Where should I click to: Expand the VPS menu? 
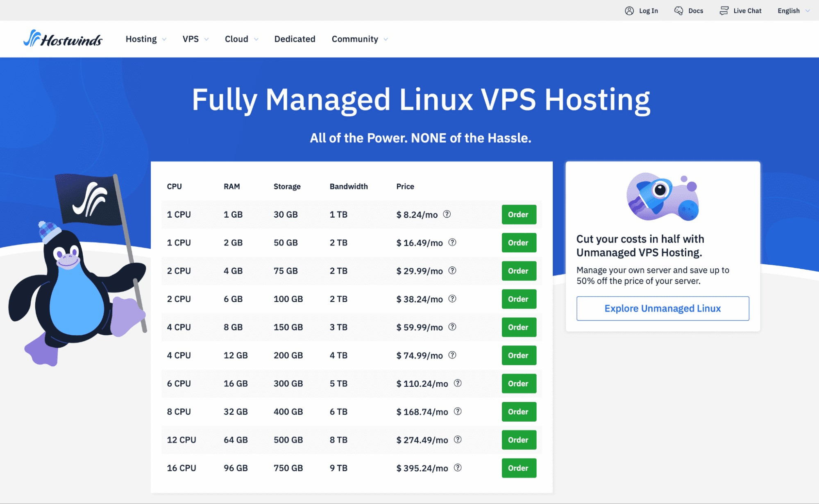pyautogui.click(x=195, y=39)
